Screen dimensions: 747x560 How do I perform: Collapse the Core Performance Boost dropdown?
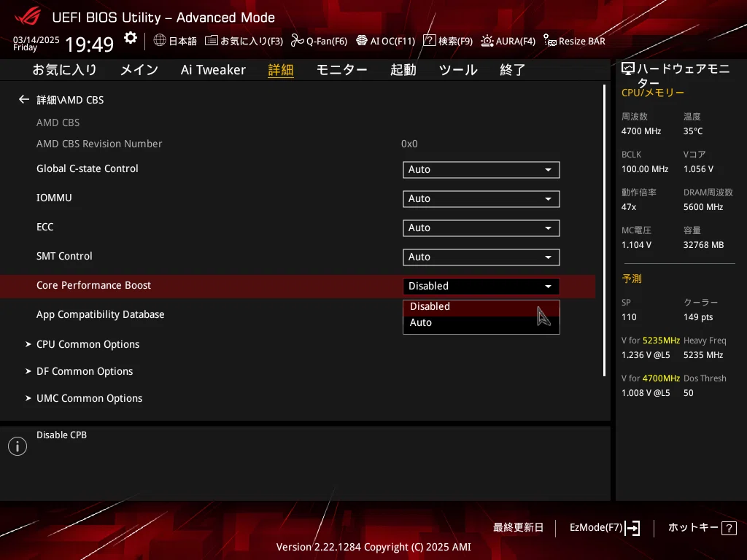point(481,286)
